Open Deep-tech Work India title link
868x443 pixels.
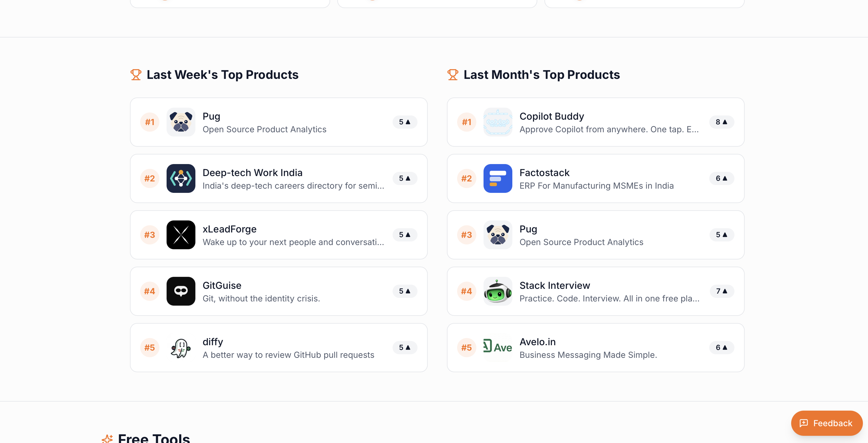click(252, 173)
